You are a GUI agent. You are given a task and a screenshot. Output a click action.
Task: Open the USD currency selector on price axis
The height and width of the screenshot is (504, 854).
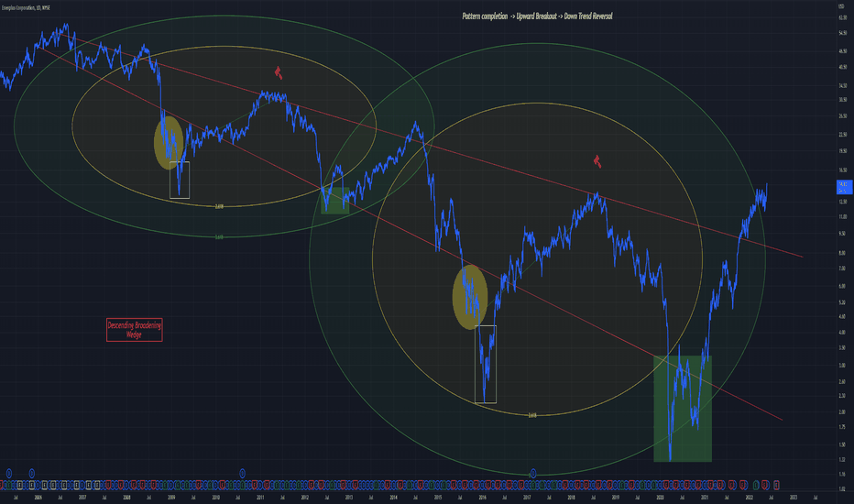coord(841,6)
